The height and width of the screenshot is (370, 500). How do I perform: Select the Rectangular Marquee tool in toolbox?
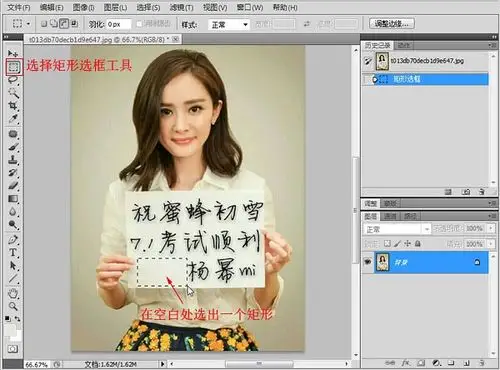[x=13, y=67]
